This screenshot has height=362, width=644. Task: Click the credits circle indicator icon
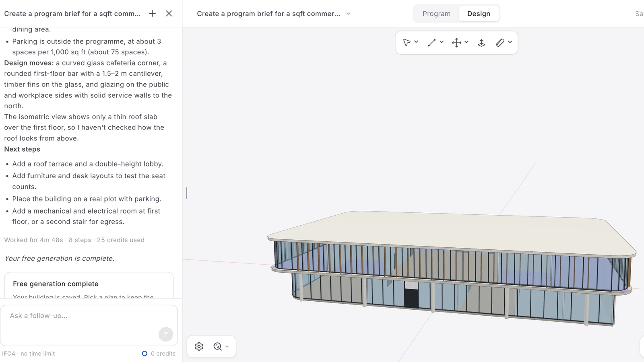pos(144,354)
